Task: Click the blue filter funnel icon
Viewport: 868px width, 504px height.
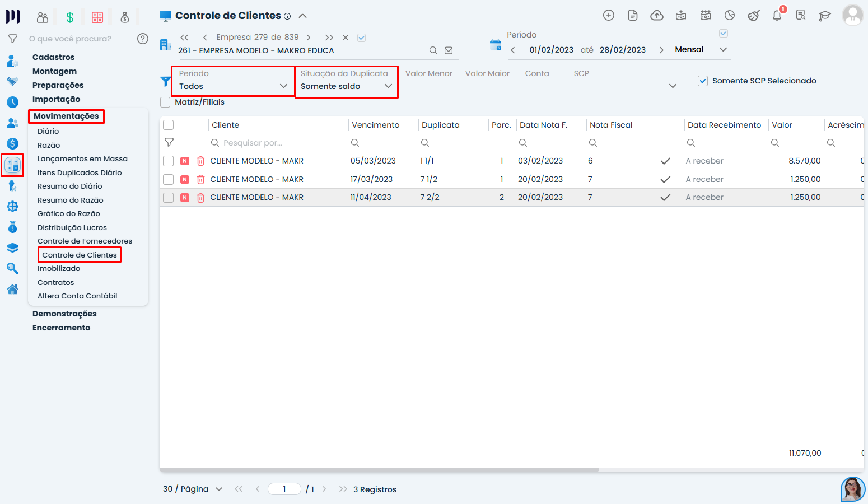Action: pos(166,82)
